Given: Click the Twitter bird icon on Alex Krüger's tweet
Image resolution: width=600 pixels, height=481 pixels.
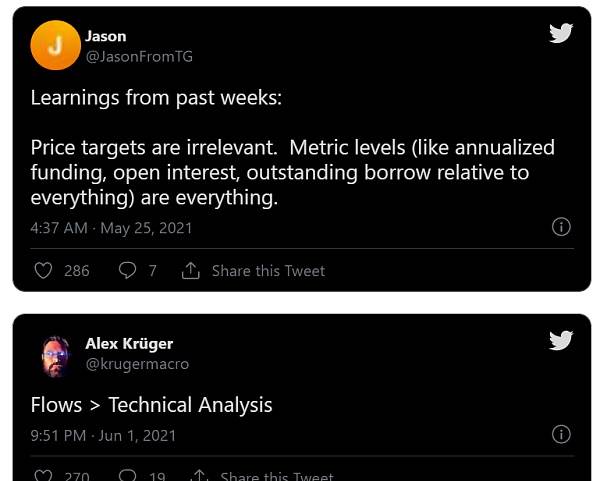Looking at the screenshot, I should (561, 340).
